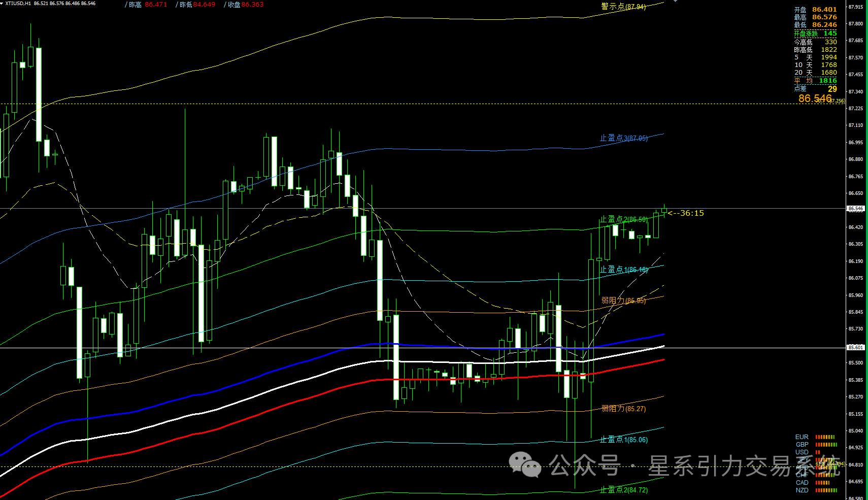Click the 昨高低 1822 info row
The width and height of the screenshot is (868, 500).
[816, 50]
